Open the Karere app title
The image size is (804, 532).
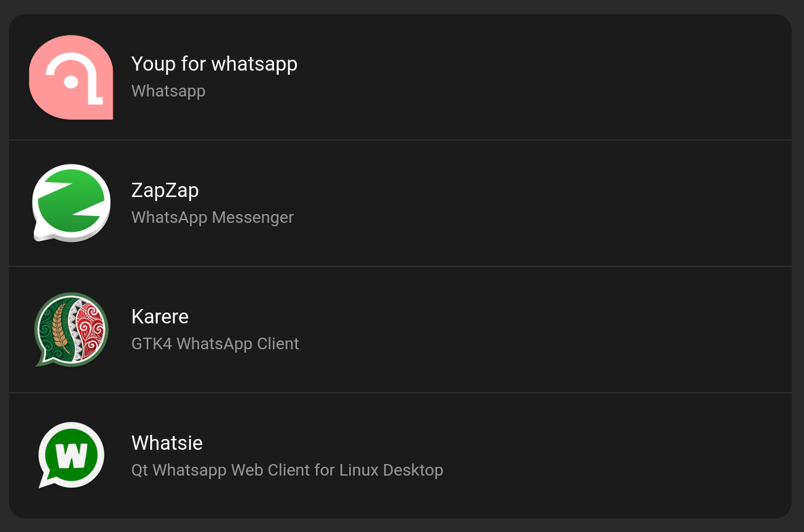[160, 317]
